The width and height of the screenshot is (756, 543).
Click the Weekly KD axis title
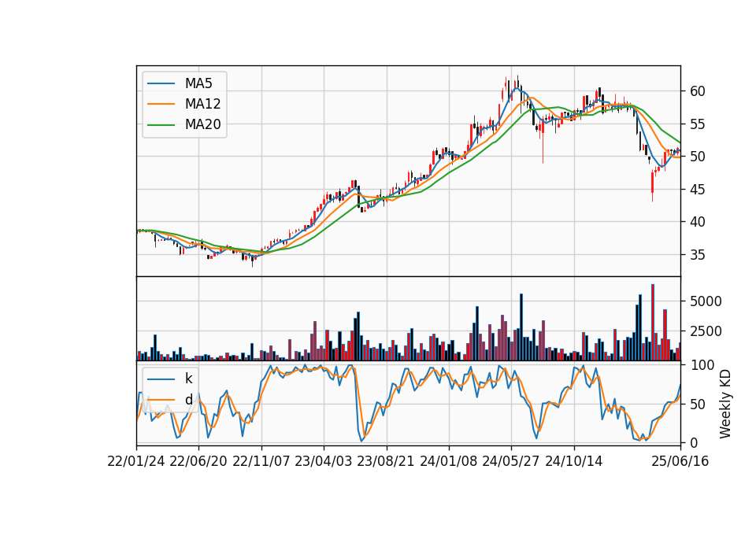(x=725, y=404)
